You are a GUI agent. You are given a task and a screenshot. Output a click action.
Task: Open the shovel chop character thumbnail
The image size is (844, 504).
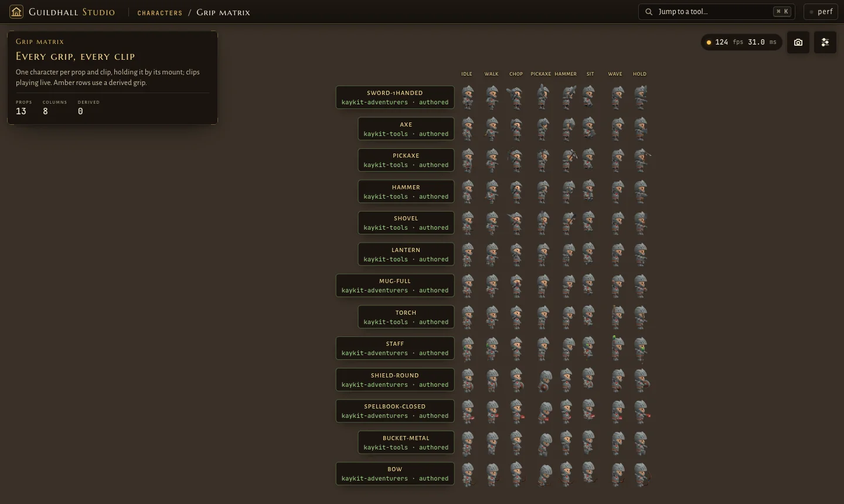(516, 223)
